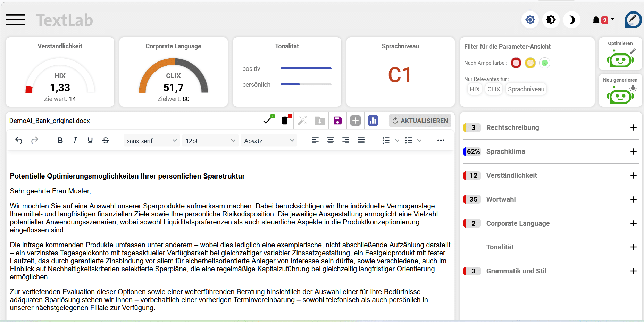Click the Optimieren robot icon

620,58
